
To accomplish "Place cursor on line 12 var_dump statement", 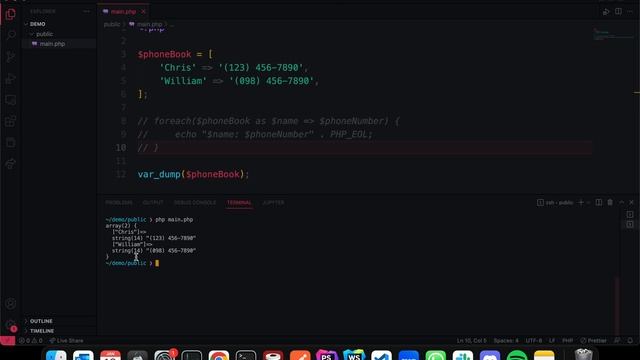I will 193,174.
